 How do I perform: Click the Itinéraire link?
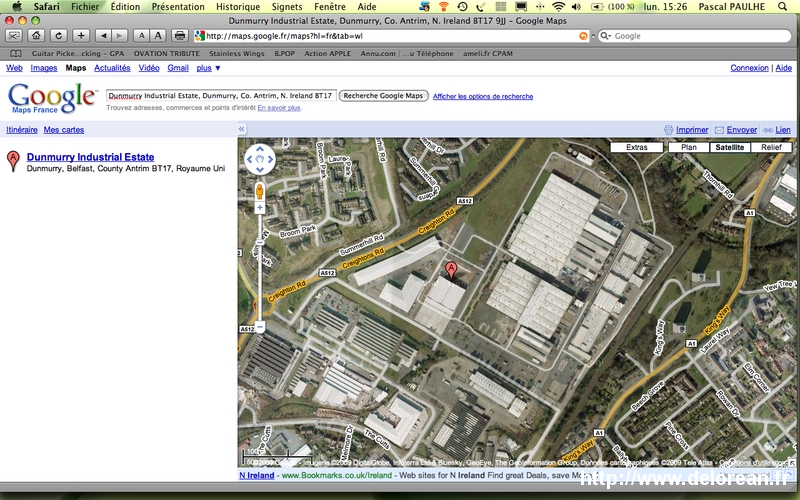point(21,130)
